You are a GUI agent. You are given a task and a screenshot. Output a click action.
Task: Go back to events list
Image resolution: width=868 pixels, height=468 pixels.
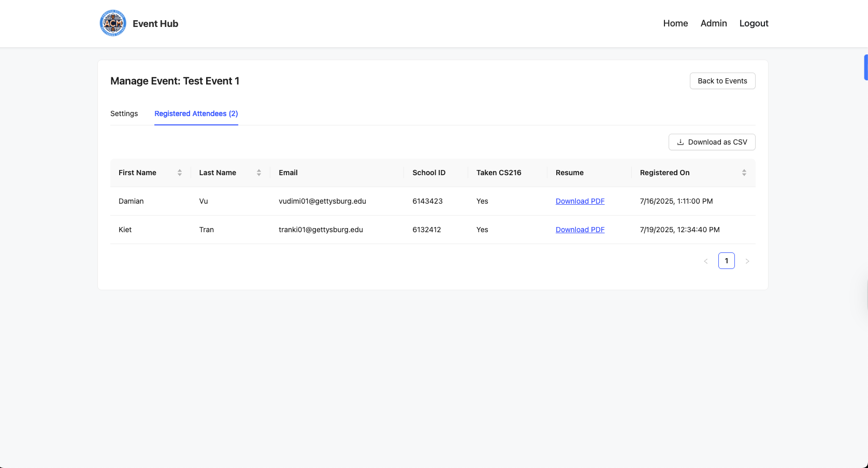722,81
